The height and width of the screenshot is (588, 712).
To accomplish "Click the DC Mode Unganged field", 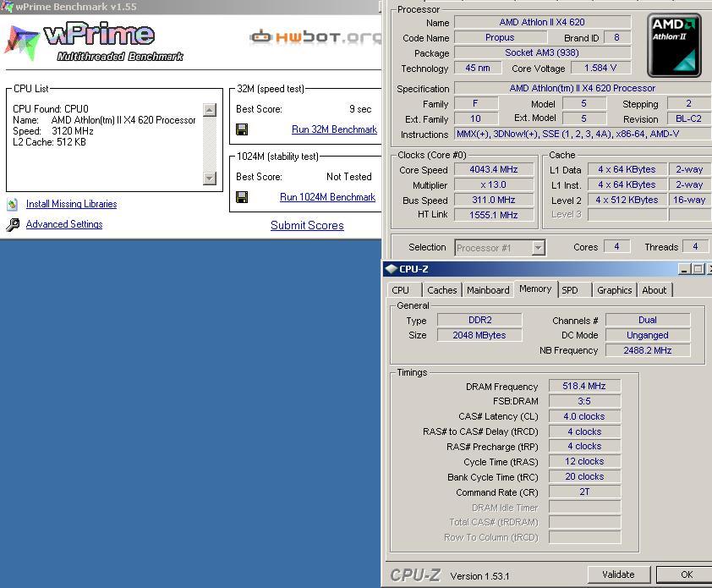I will (648, 335).
